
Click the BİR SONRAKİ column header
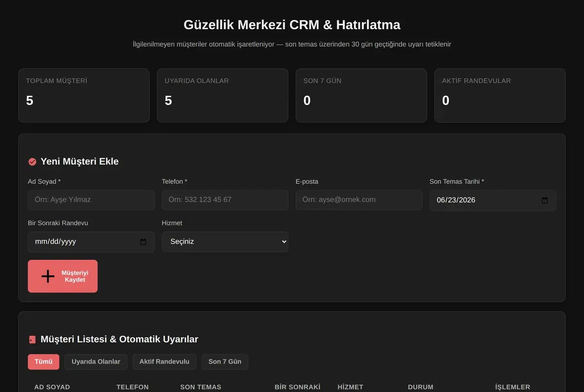(x=297, y=387)
